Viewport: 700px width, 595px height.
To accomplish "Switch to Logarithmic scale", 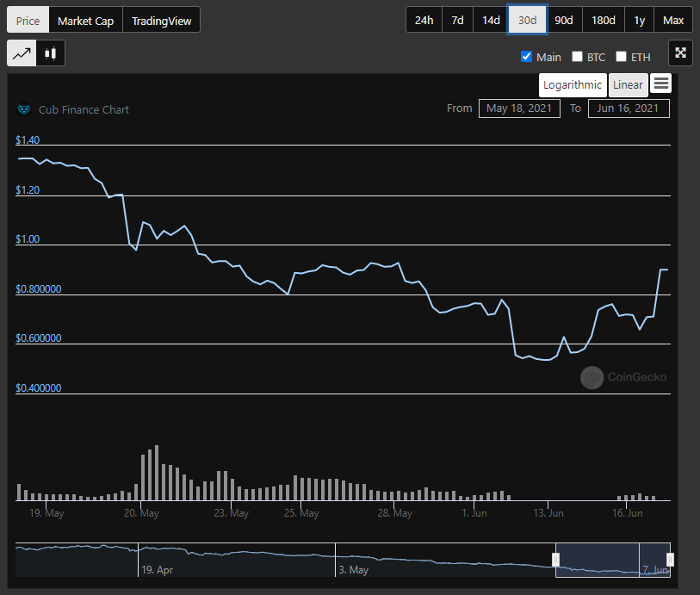I will coord(573,84).
